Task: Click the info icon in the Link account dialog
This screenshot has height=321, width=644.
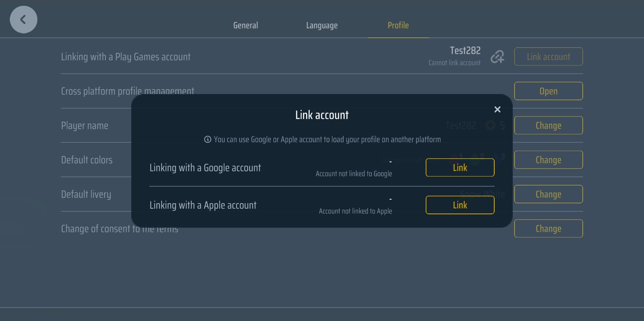Action: pyautogui.click(x=207, y=139)
